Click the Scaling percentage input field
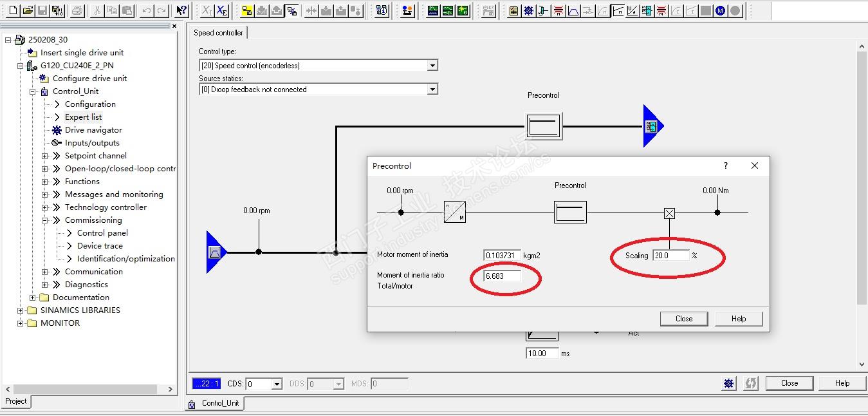 (x=670, y=256)
